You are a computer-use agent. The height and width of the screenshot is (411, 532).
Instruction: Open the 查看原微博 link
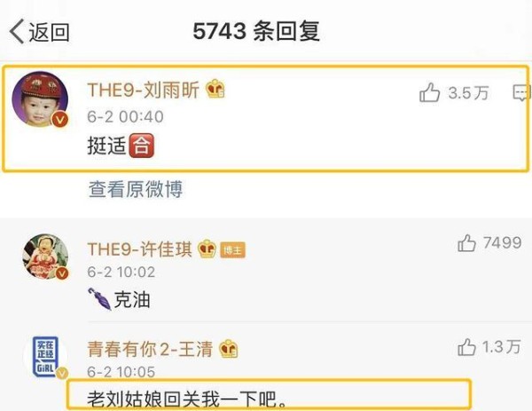pos(136,189)
